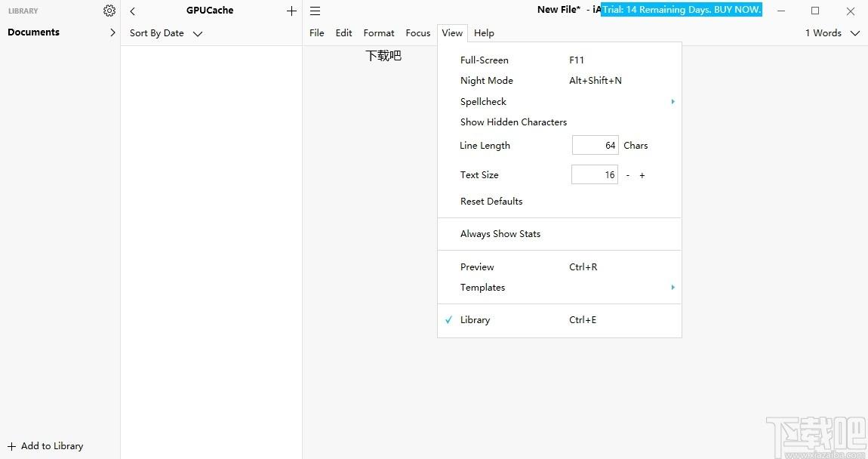Click the plus icon beside Add to Library
This screenshot has height=459, width=868.
(11, 446)
